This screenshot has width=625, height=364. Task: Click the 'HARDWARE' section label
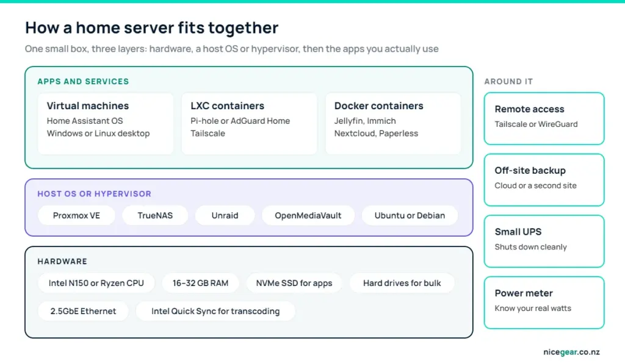coord(62,262)
